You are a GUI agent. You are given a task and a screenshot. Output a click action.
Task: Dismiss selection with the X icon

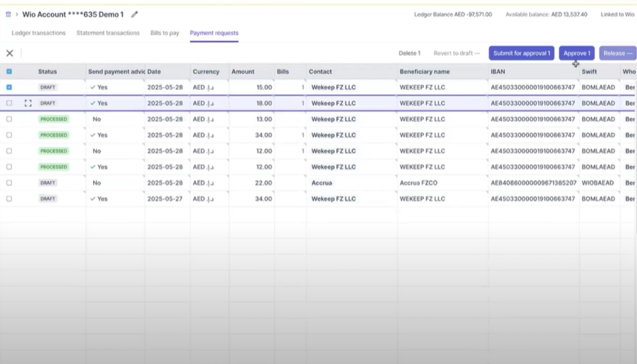[10, 53]
